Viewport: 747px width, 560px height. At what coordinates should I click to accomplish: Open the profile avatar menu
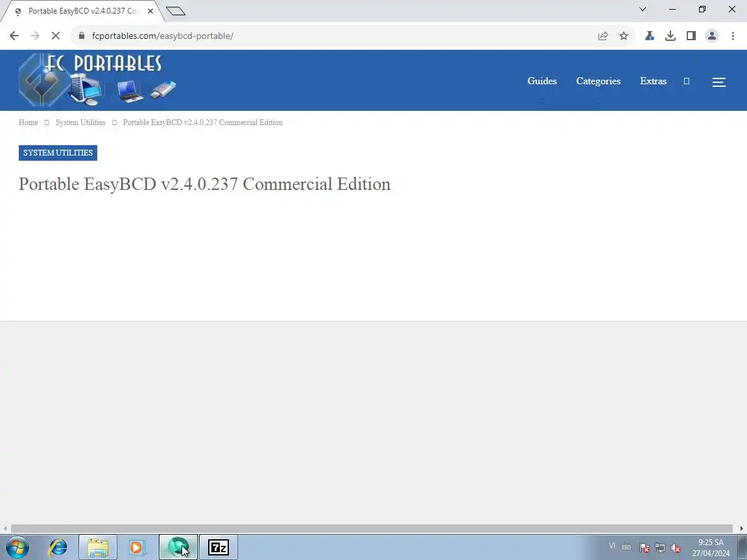[x=712, y=36]
